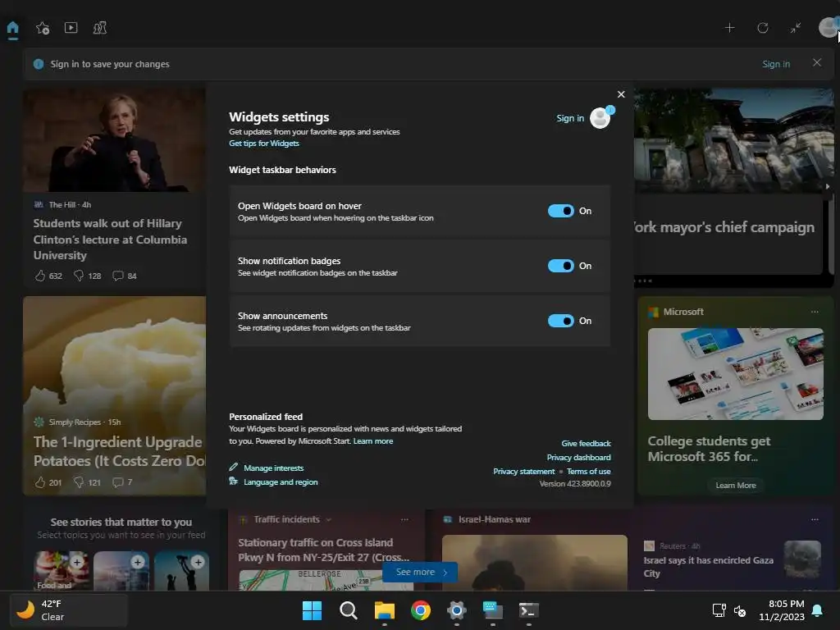
Task: Click the settings dialog profile avatar
Action: [600, 118]
